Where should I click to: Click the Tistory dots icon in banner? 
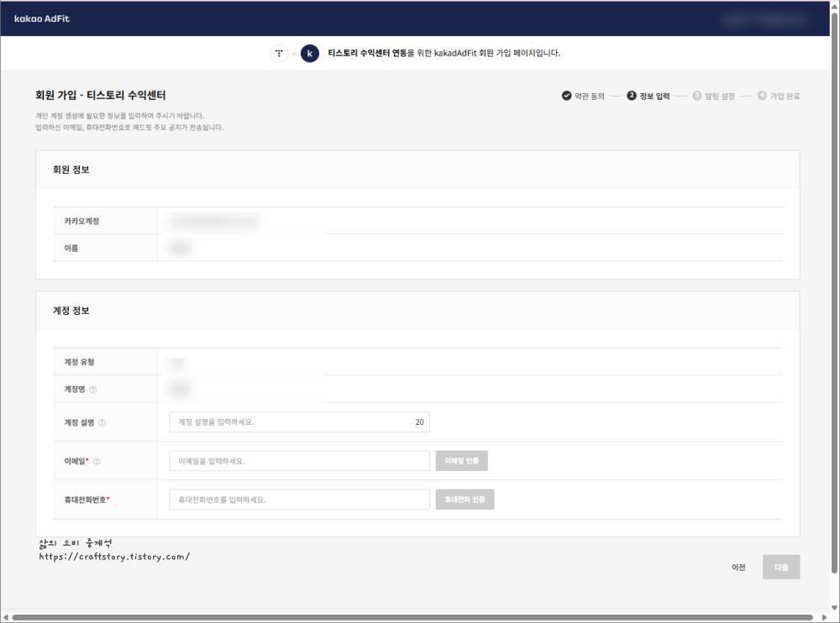point(279,53)
